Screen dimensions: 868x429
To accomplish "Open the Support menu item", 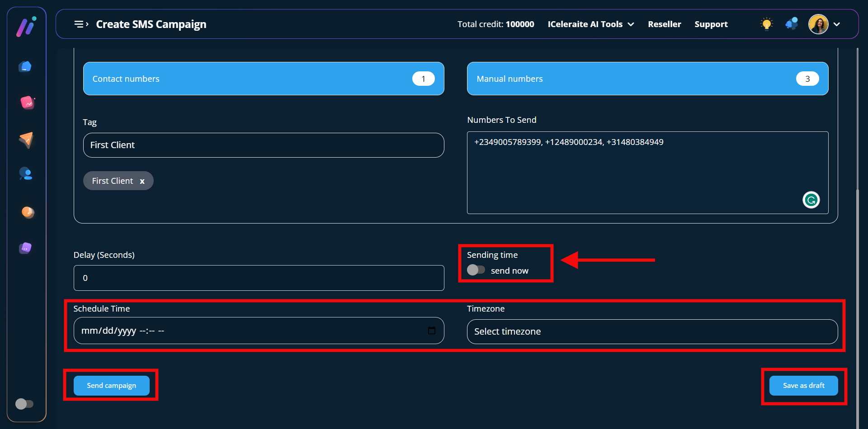I will click(711, 24).
